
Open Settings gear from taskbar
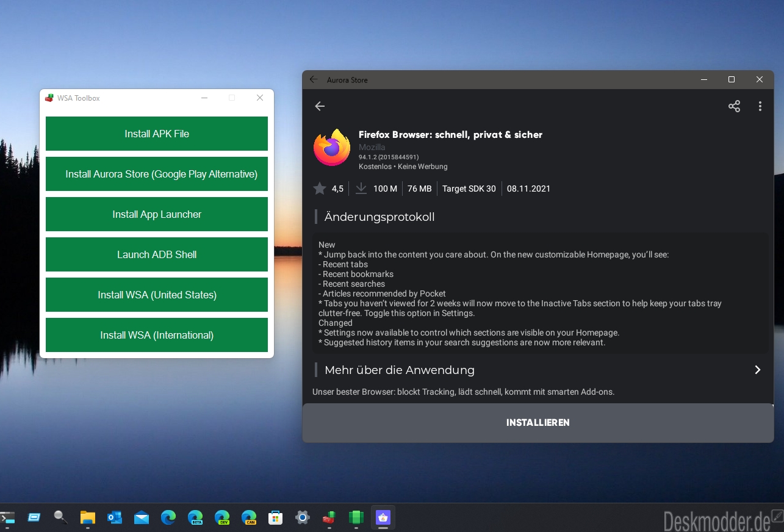tap(303, 518)
